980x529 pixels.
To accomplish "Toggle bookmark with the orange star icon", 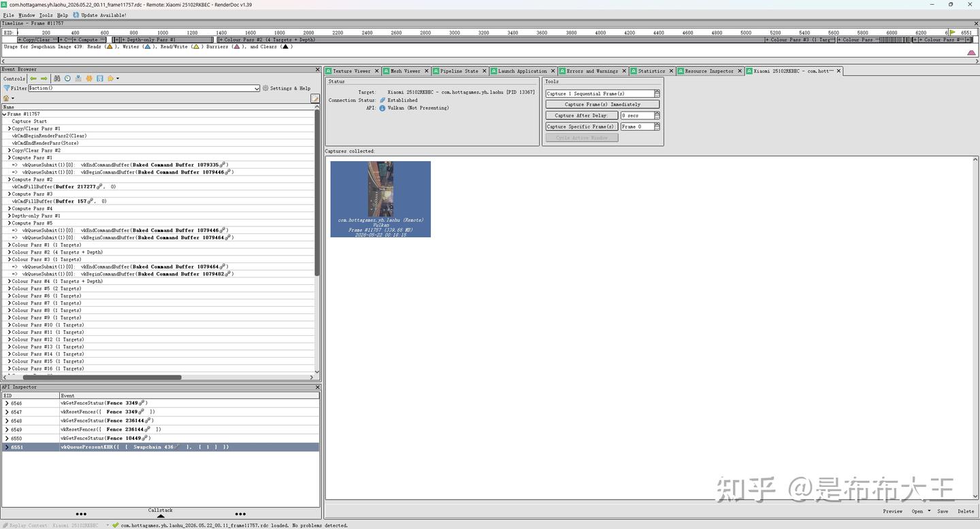I will tap(89, 79).
